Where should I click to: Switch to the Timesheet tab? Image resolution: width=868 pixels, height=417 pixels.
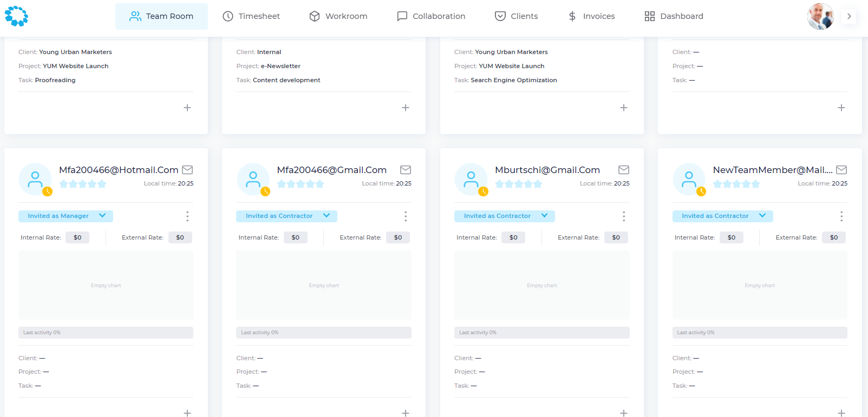coord(251,16)
